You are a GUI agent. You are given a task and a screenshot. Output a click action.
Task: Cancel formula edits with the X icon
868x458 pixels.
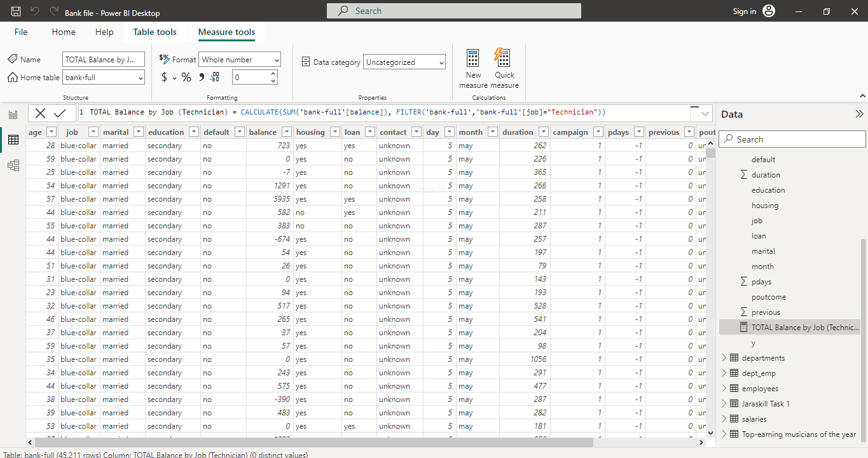[x=40, y=113]
